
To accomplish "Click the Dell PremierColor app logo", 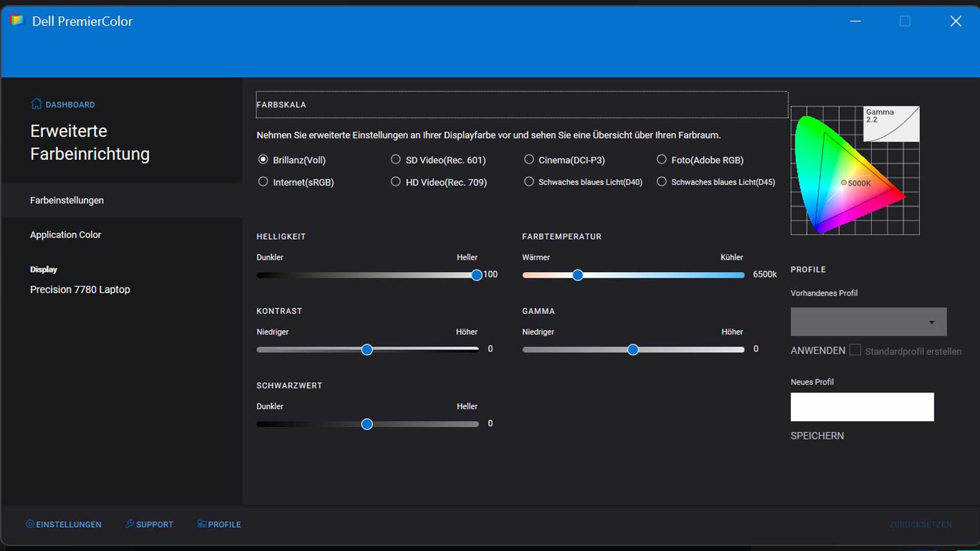I will pyautogui.click(x=17, y=20).
